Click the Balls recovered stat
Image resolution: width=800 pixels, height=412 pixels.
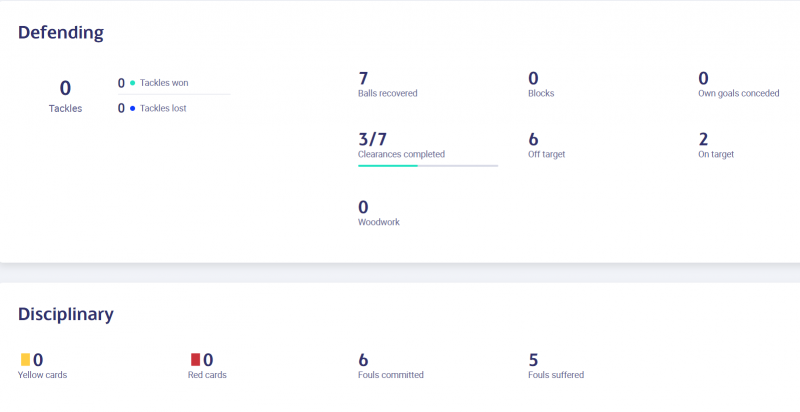(387, 85)
